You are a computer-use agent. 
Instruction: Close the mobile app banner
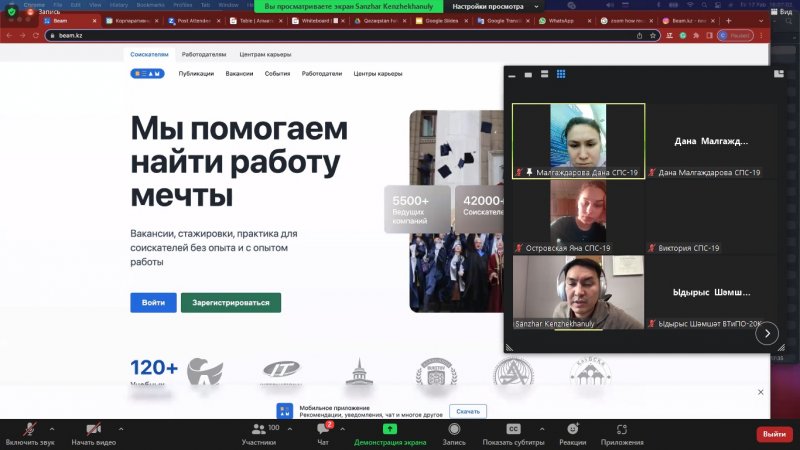click(761, 392)
